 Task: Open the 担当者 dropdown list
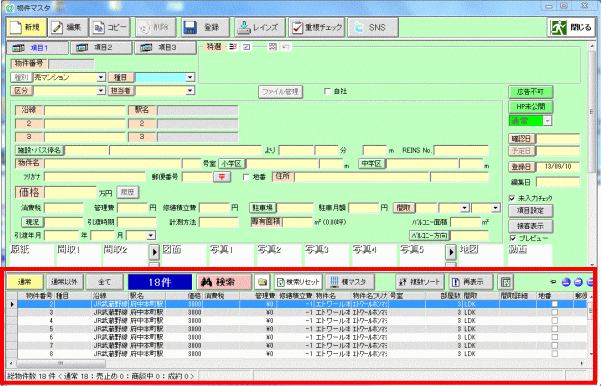(x=190, y=90)
